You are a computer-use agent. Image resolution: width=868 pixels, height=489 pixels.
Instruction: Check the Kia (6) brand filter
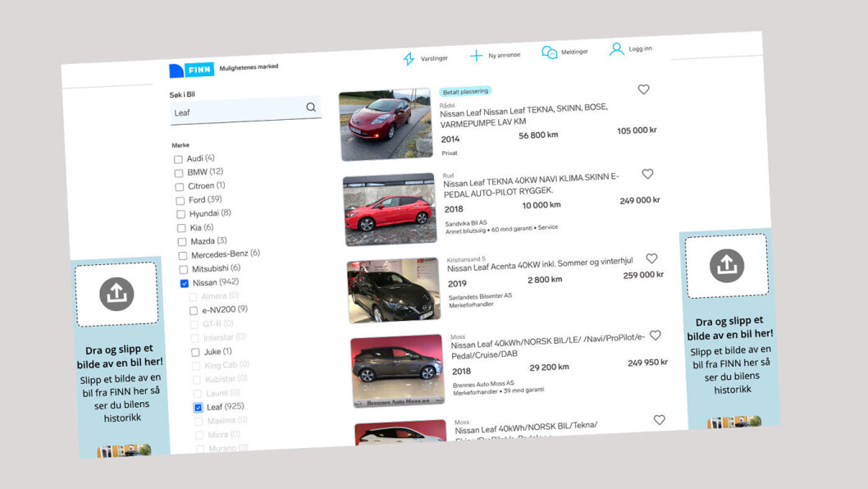[181, 228]
